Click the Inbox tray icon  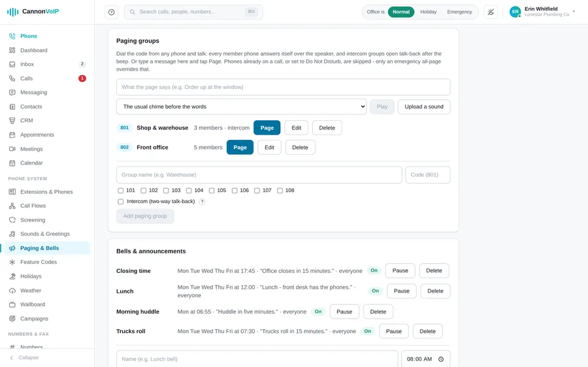pyautogui.click(x=12, y=64)
